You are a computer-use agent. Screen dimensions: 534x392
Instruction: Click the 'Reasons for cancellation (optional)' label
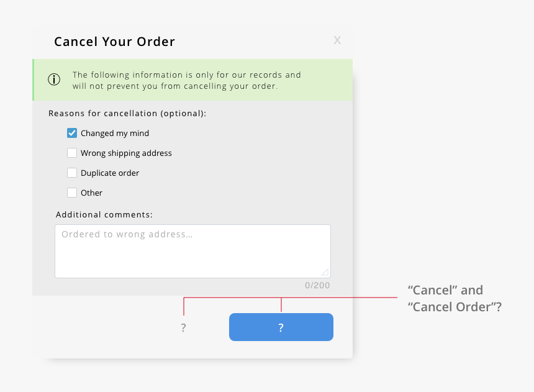click(x=127, y=114)
